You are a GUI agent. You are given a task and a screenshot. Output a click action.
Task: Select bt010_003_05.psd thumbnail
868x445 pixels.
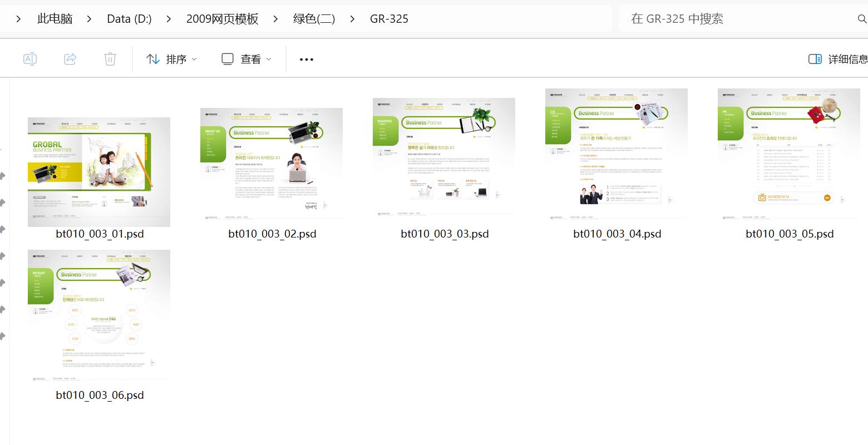(789, 153)
